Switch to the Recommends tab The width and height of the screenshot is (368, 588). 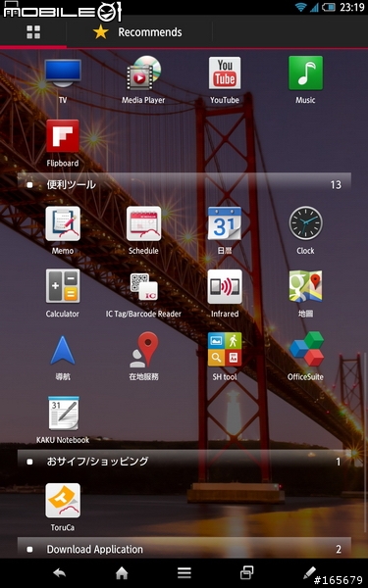138,32
